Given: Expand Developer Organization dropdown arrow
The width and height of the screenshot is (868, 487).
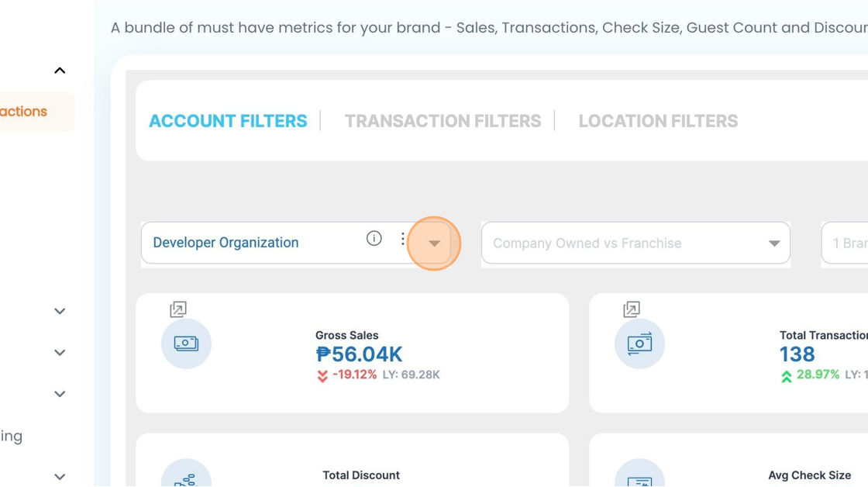Looking at the screenshot, I should coord(434,243).
